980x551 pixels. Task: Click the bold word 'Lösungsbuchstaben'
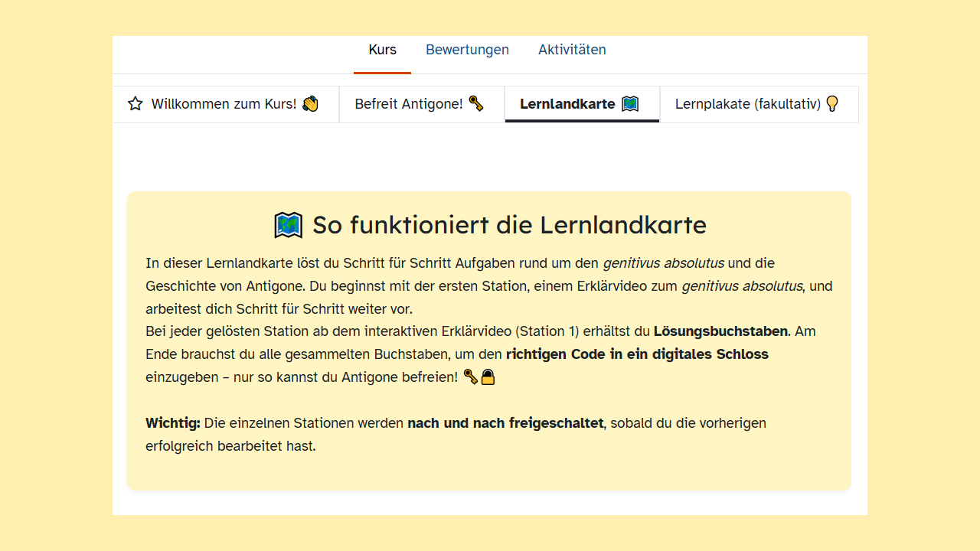pos(720,331)
